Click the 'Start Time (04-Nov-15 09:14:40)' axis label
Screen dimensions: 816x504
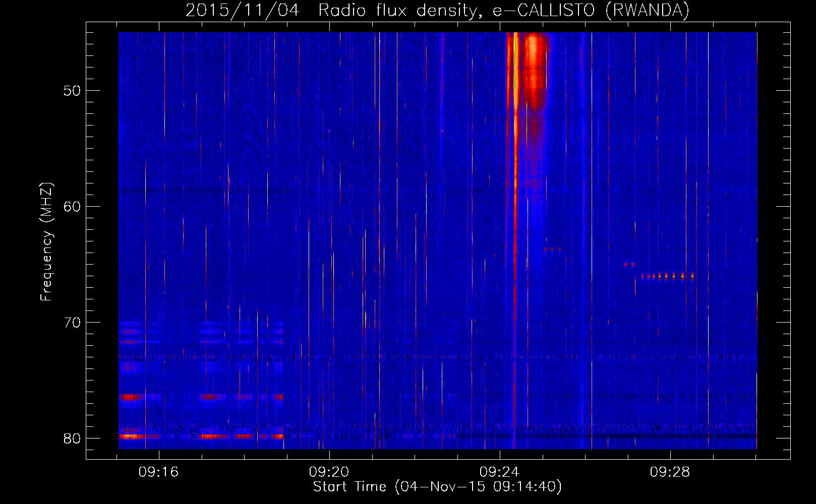point(437,487)
